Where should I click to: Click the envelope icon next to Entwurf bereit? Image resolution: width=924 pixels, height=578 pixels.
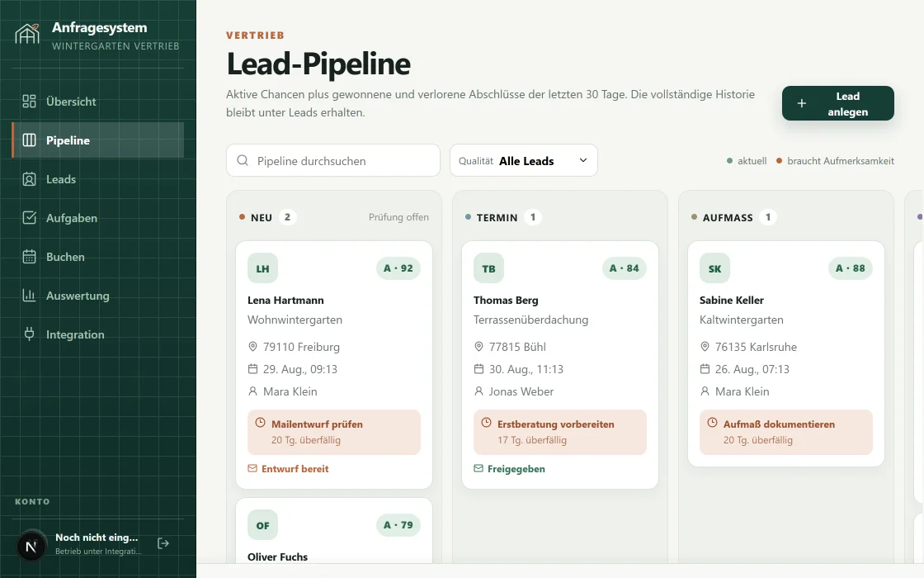(252, 468)
